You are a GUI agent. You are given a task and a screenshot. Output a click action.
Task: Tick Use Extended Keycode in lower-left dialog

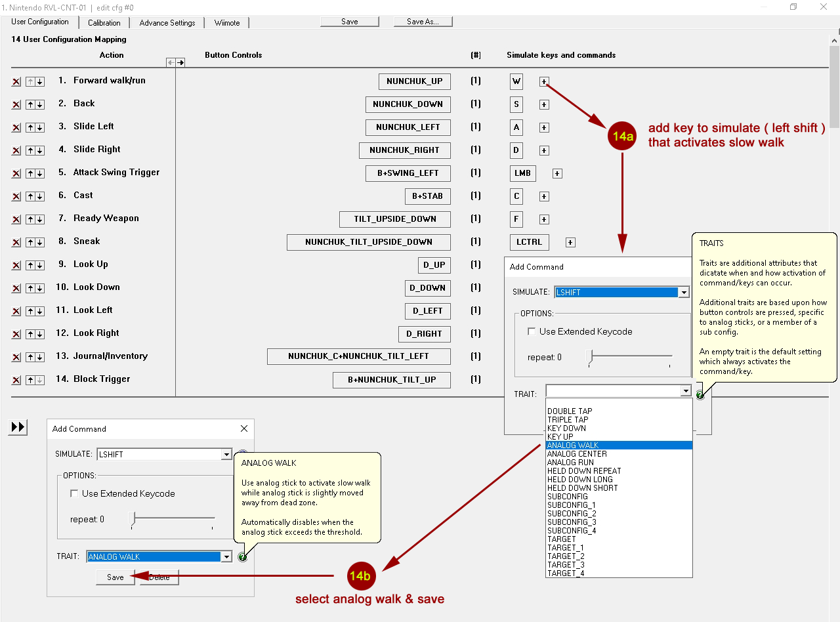coord(75,493)
